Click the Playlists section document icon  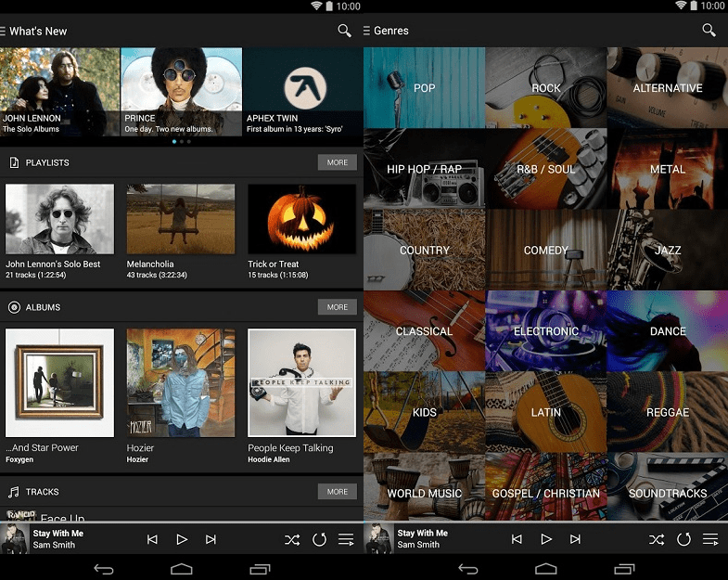pyautogui.click(x=15, y=162)
